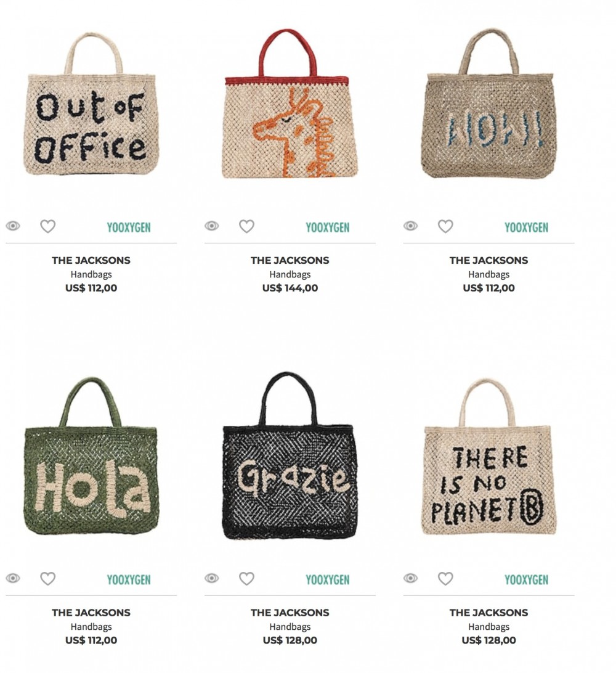View the There Is No Planet B bag image
The height and width of the screenshot is (673, 616).
(488, 457)
